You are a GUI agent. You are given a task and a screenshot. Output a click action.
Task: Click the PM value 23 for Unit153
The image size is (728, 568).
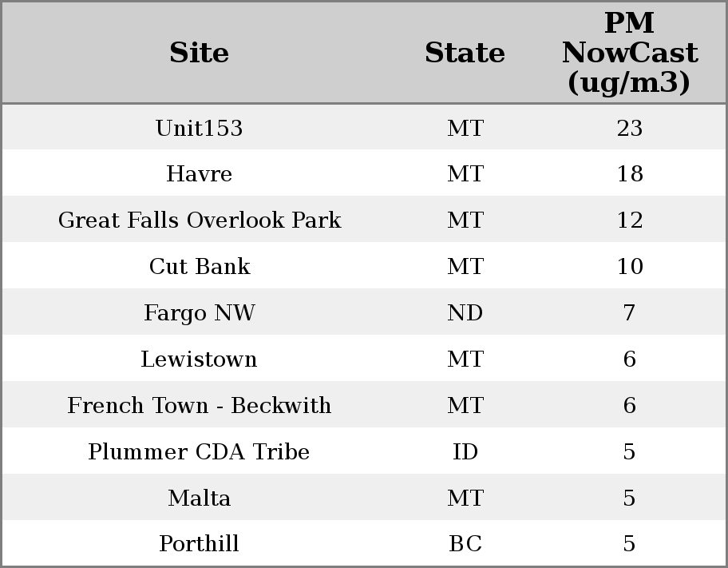(x=629, y=128)
